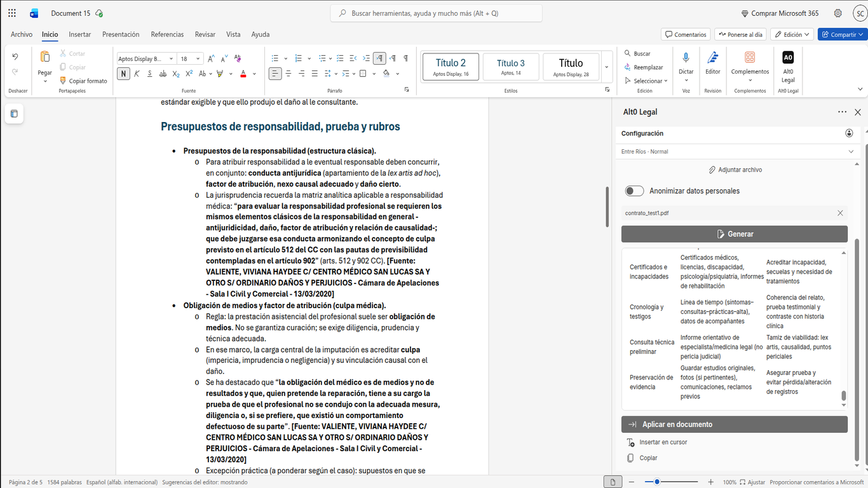Toggle superscript formatting
Screen dimensions: 868x488
(189, 73)
